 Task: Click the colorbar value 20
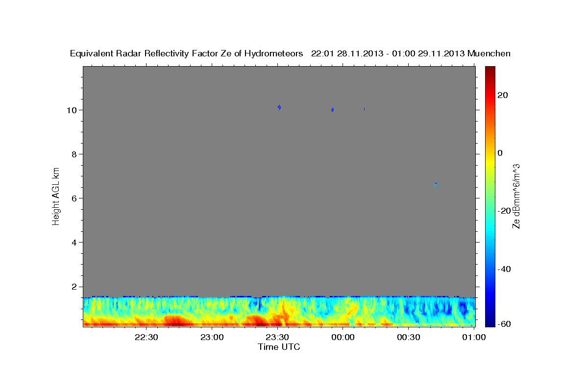[502, 95]
